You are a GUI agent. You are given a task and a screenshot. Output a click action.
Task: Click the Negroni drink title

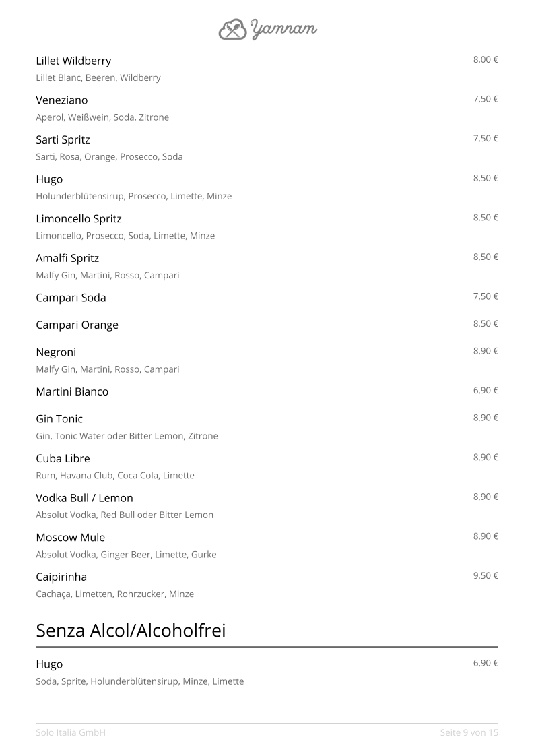56,352
